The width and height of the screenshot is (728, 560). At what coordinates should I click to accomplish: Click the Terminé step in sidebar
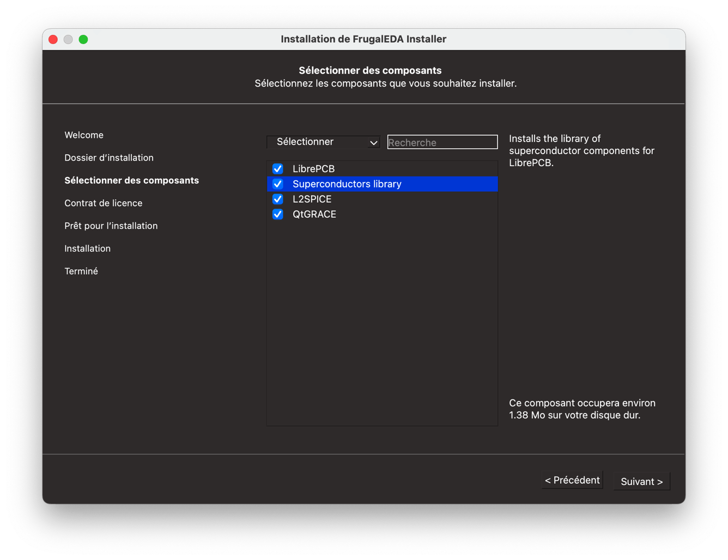pyautogui.click(x=81, y=271)
